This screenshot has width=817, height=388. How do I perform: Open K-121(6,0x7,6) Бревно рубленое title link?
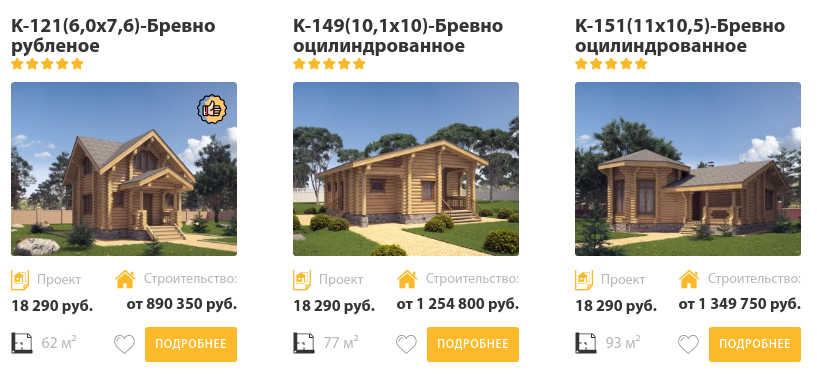click(x=113, y=35)
